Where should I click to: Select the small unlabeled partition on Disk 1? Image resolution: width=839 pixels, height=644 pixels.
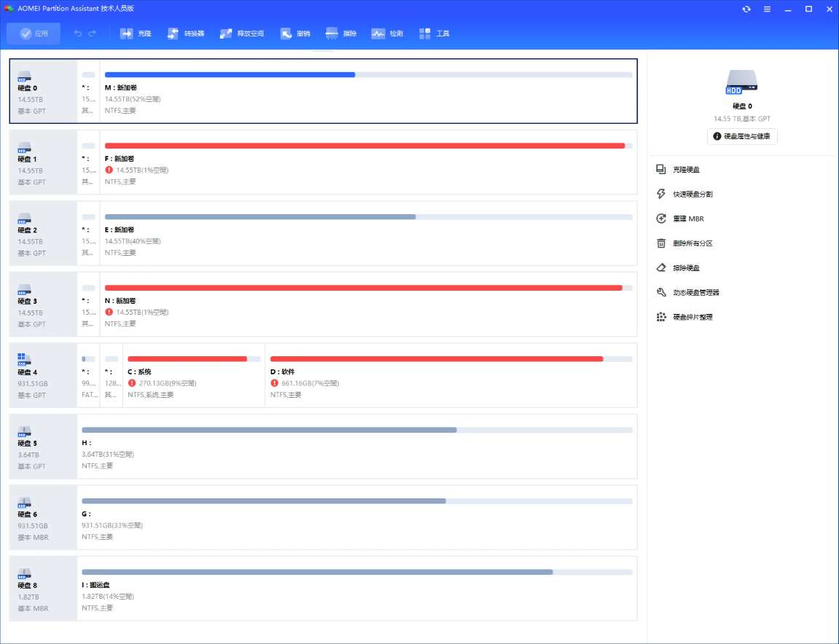tap(89, 162)
